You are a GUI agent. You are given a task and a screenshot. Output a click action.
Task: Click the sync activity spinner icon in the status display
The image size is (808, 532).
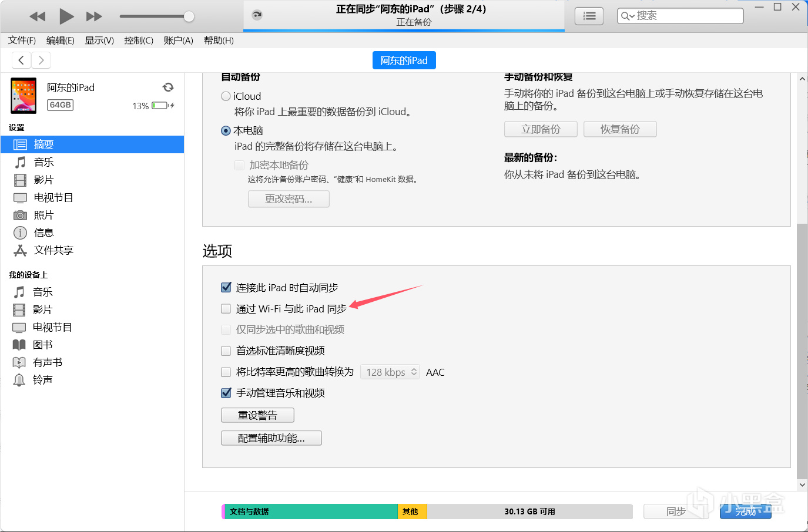[257, 15]
